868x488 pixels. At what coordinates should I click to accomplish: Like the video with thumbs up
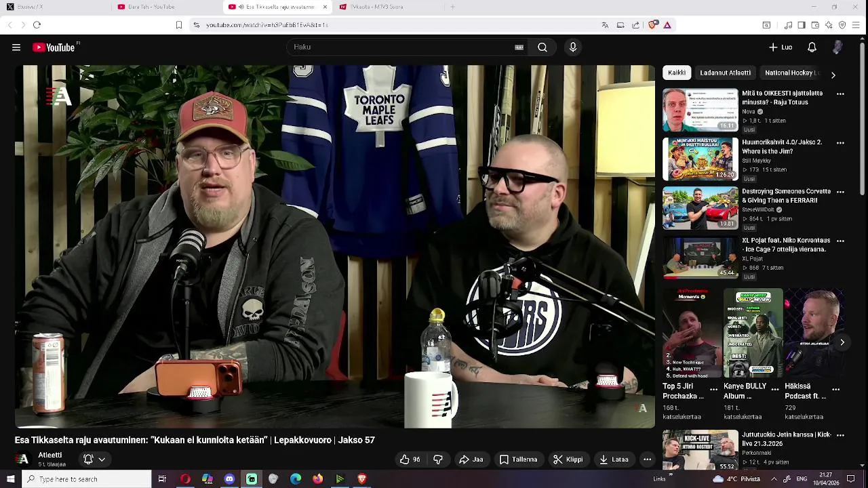point(410,460)
